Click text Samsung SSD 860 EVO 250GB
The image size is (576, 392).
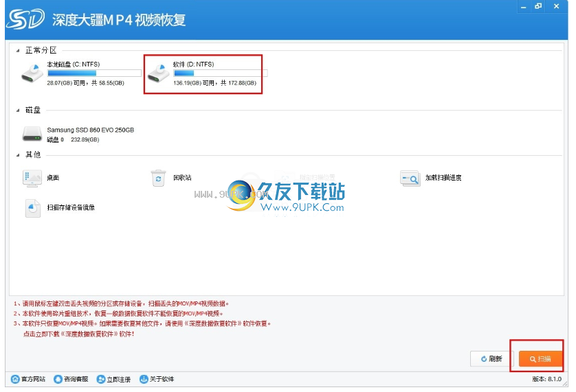(90, 130)
